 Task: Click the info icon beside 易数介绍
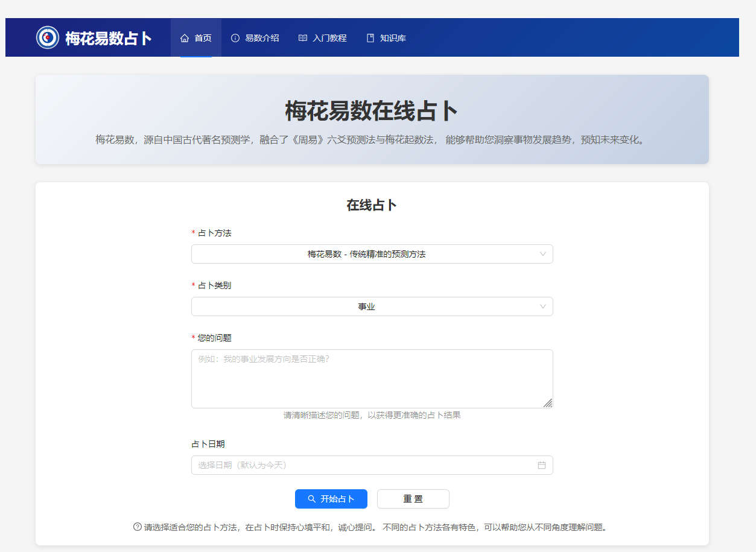[x=235, y=38]
